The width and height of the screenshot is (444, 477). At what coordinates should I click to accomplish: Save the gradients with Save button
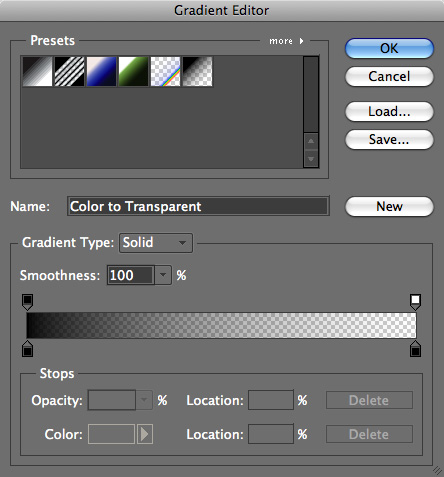389,139
